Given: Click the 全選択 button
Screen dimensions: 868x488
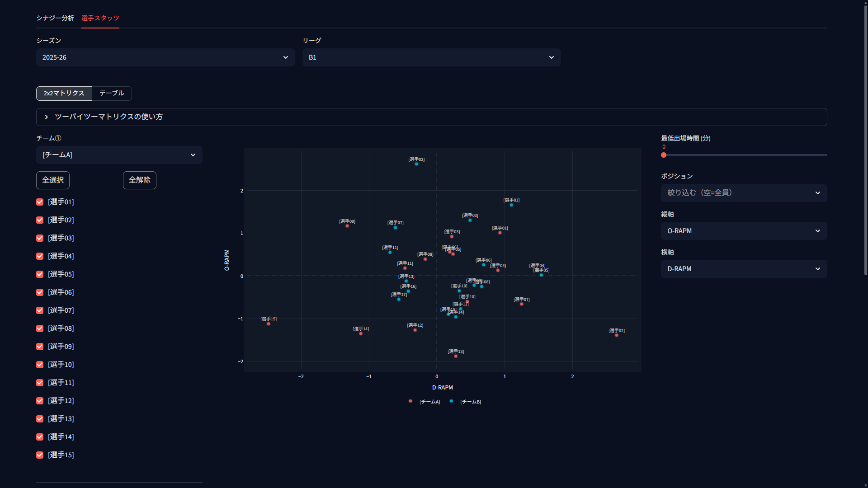Looking at the screenshot, I should click(x=53, y=180).
